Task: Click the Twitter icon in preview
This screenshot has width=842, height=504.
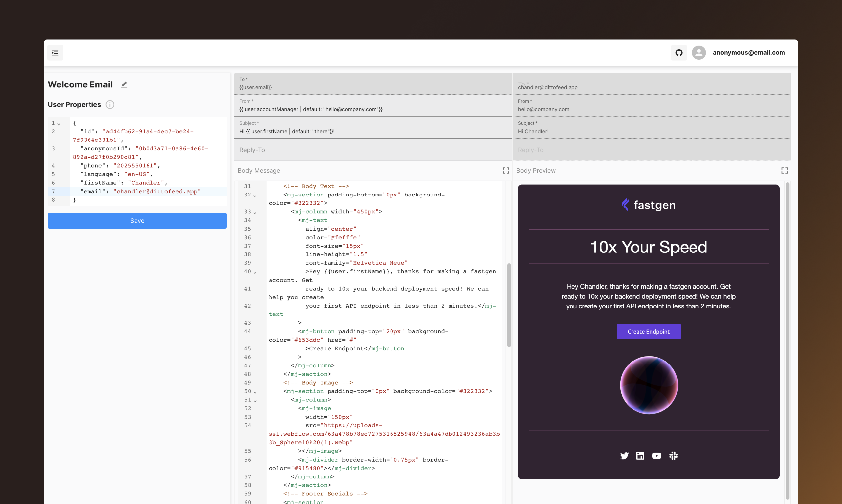Action: 624,456
